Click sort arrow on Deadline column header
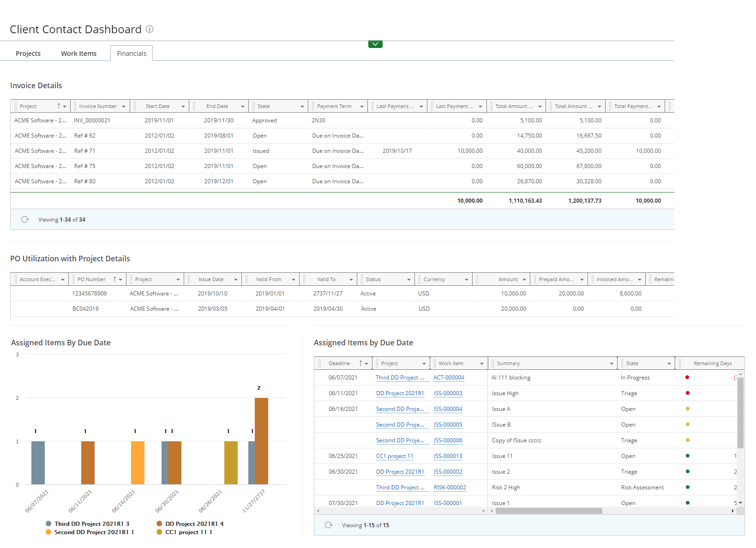 (x=360, y=363)
